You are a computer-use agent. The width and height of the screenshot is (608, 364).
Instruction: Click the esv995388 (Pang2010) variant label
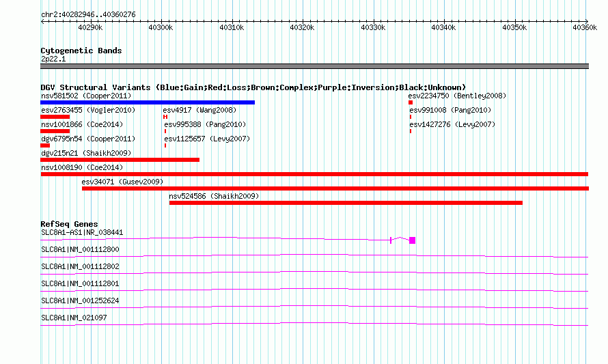click(x=205, y=124)
